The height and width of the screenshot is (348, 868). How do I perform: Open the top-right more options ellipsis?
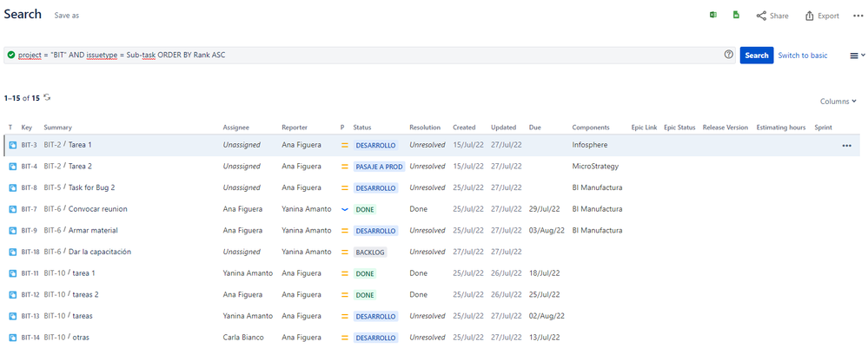coord(858,16)
